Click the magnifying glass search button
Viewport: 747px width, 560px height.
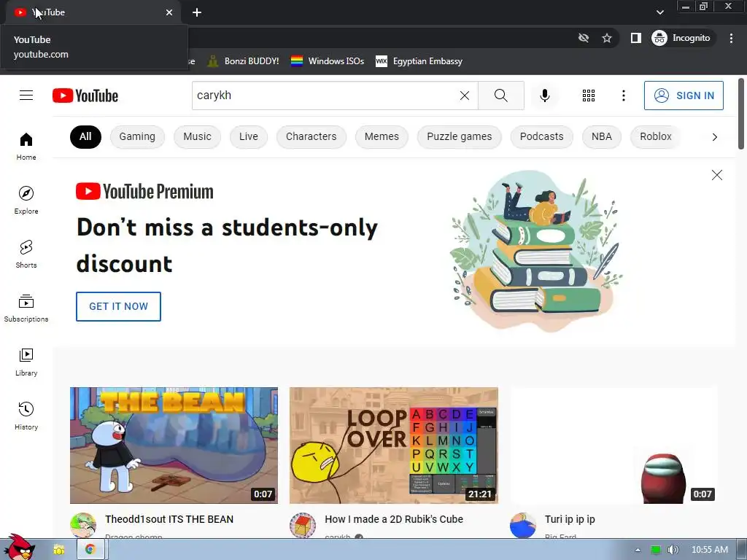pos(500,96)
